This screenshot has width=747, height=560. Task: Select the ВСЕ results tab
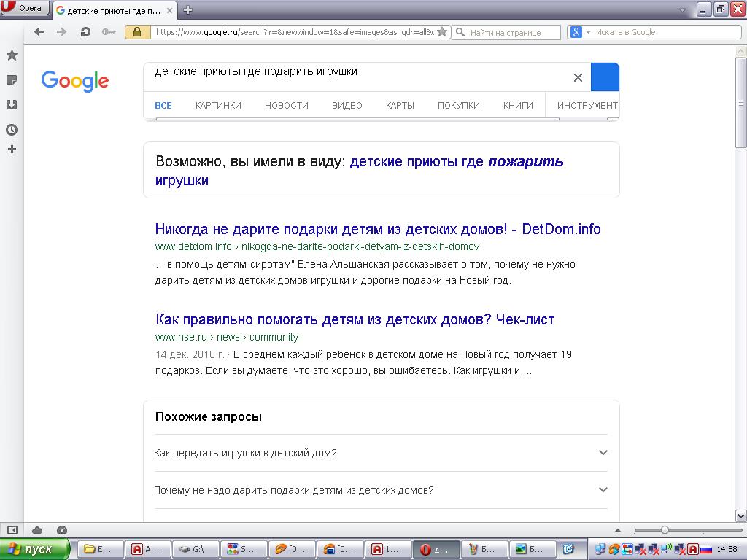click(x=163, y=105)
